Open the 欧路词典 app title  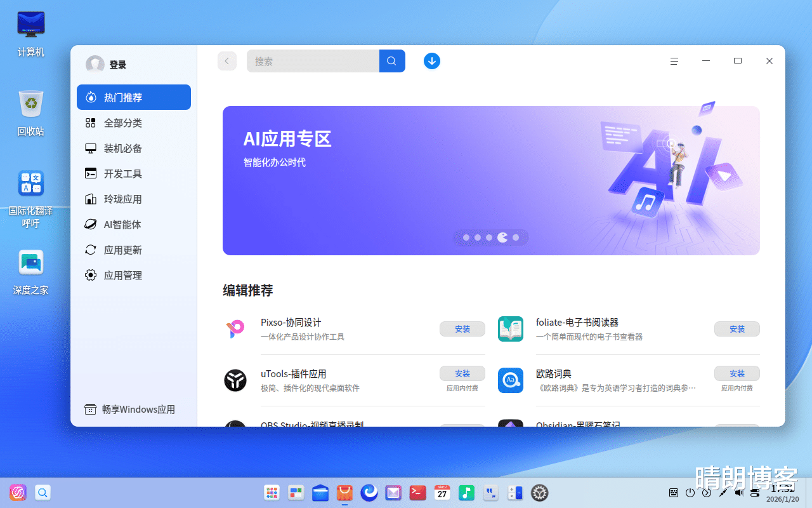(x=554, y=374)
